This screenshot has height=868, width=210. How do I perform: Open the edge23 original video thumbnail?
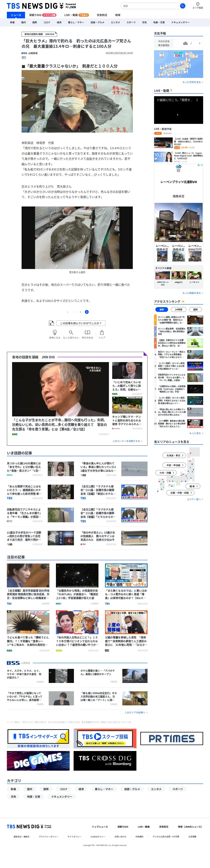tap(178, 275)
